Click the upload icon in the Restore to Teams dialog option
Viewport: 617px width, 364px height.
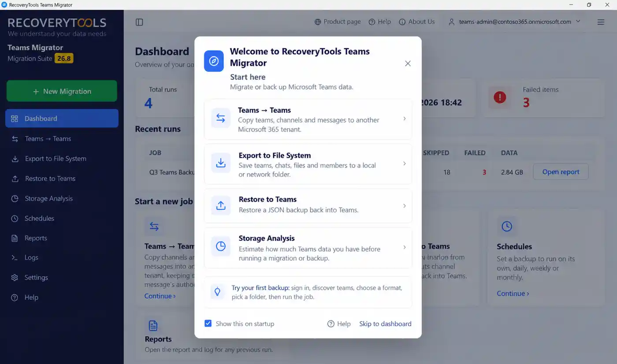[221, 205]
